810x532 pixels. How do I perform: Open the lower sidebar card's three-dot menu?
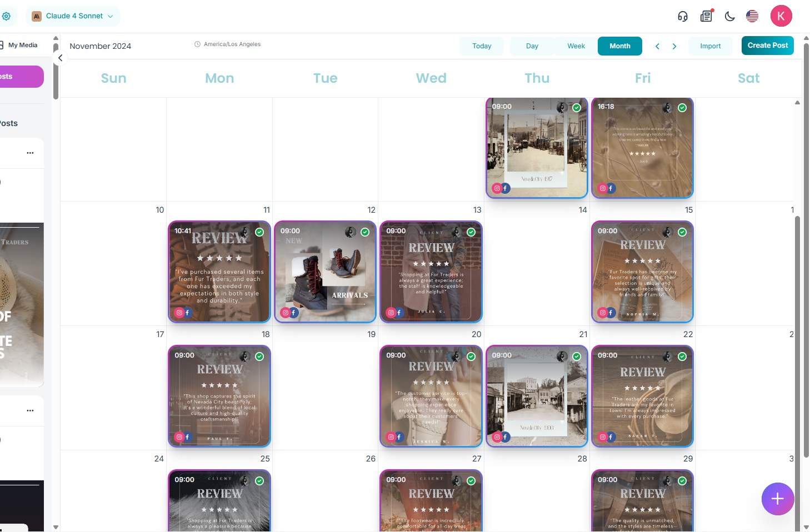[x=30, y=410]
